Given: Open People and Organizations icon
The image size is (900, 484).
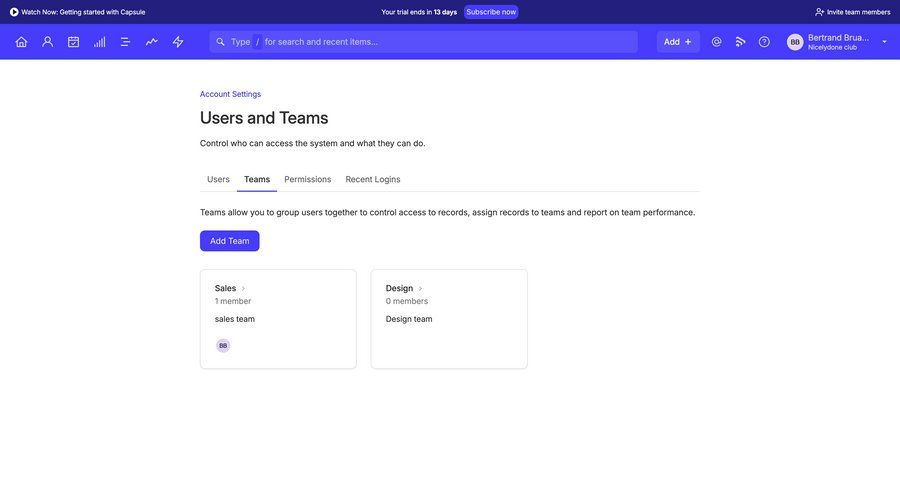Looking at the screenshot, I should [x=47, y=42].
